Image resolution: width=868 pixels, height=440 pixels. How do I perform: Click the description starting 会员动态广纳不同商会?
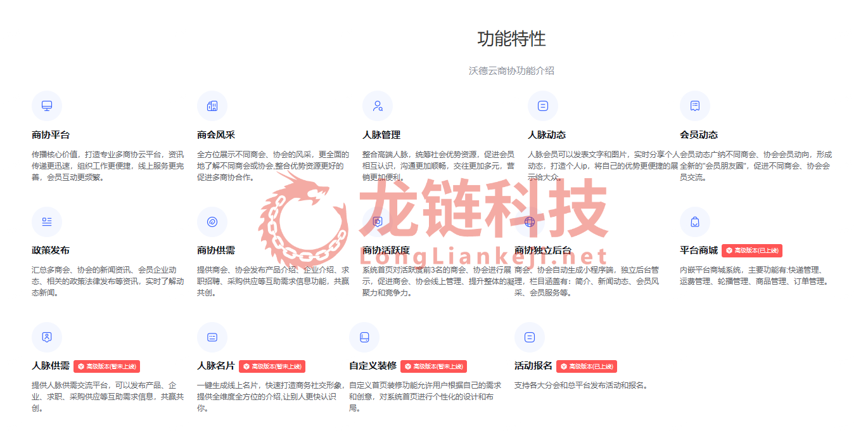tap(756, 166)
